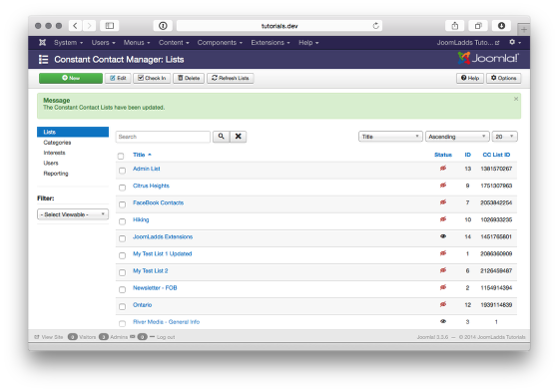Screen dimensions: 559x392
Task: Click the Edit toolbar button
Action: click(x=118, y=78)
